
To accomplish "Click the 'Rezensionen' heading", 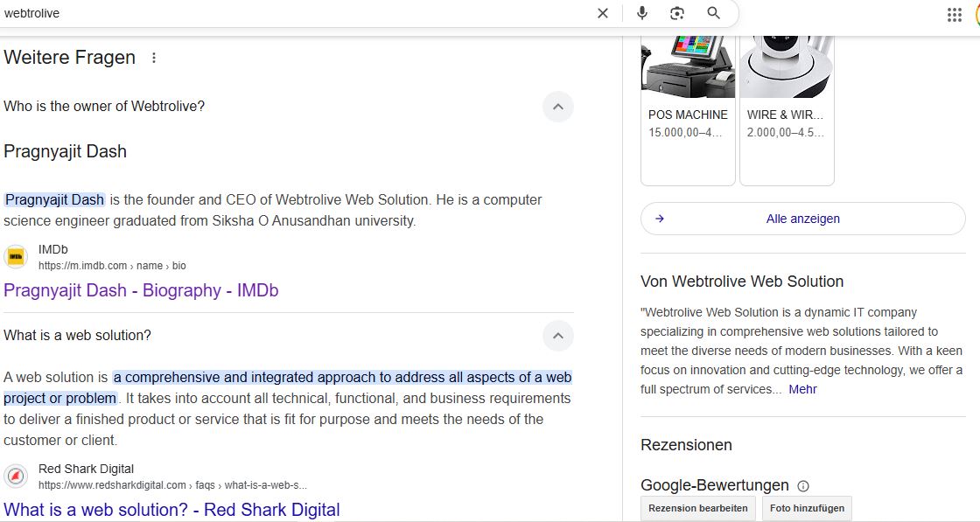I will point(686,445).
